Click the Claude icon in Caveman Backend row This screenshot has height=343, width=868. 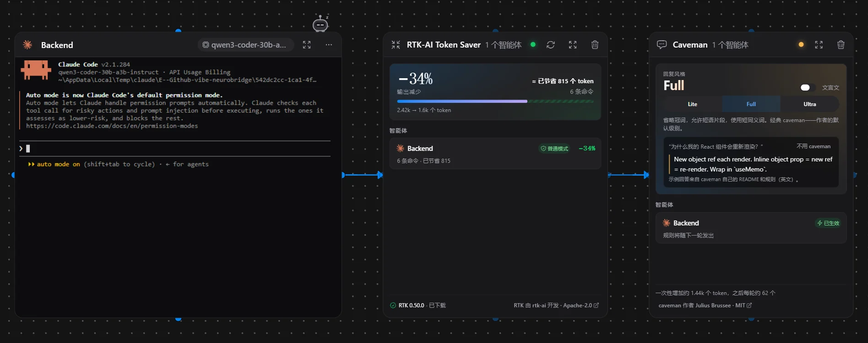667,223
